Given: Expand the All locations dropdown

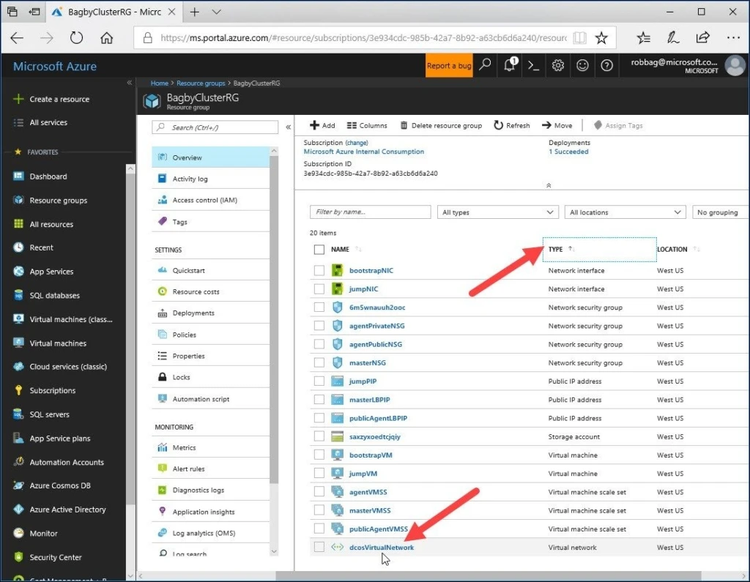Looking at the screenshot, I should click(x=624, y=212).
